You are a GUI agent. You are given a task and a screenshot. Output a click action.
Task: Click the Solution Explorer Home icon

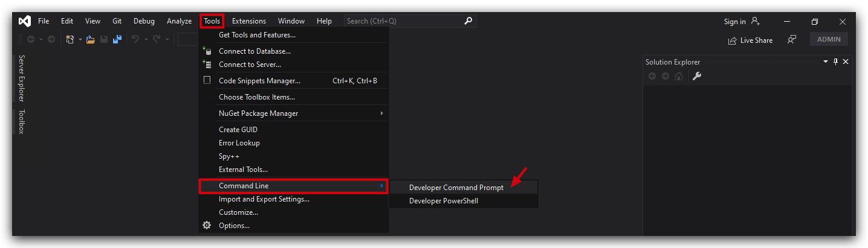679,76
